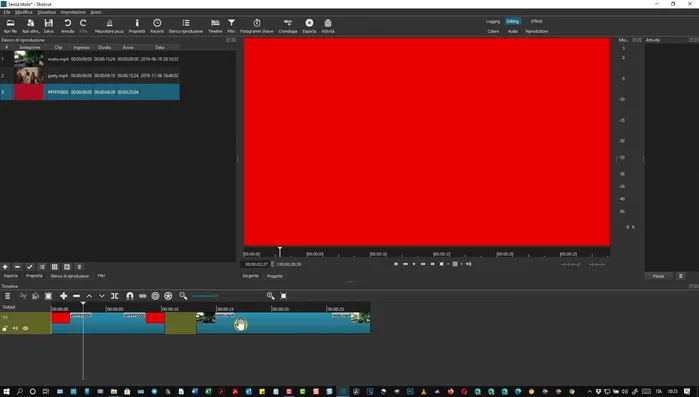Switch to the Audio layout

tap(513, 31)
